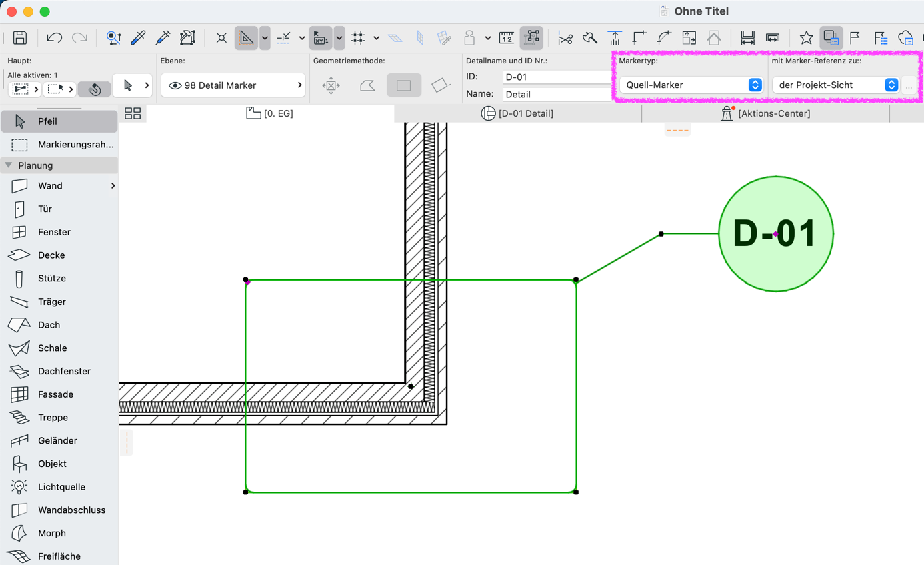
Task: Select the Wandabschluss tool
Action: (x=59, y=510)
